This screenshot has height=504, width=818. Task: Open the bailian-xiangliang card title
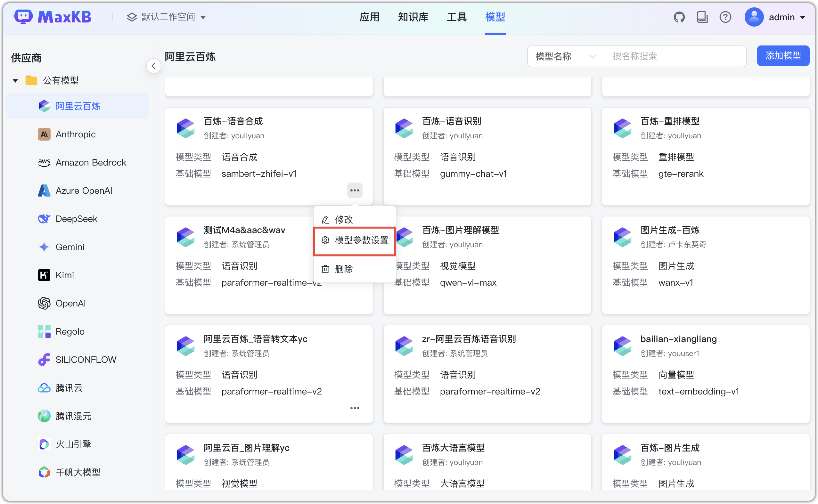[x=678, y=339]
